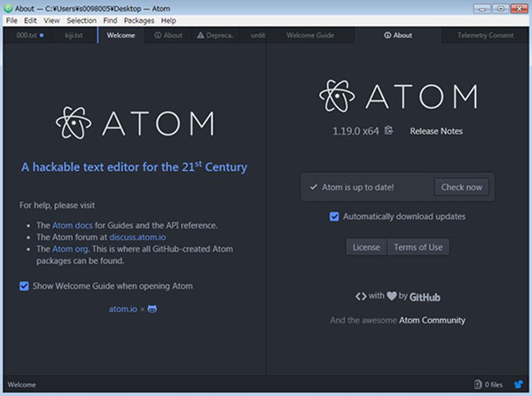
Task: Open the Packages menu
Action: (139, 20)
